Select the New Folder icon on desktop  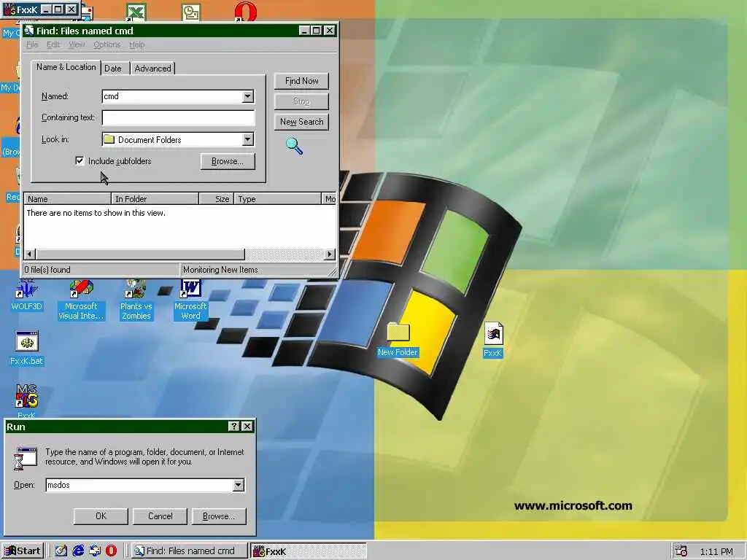pos(398,339)
